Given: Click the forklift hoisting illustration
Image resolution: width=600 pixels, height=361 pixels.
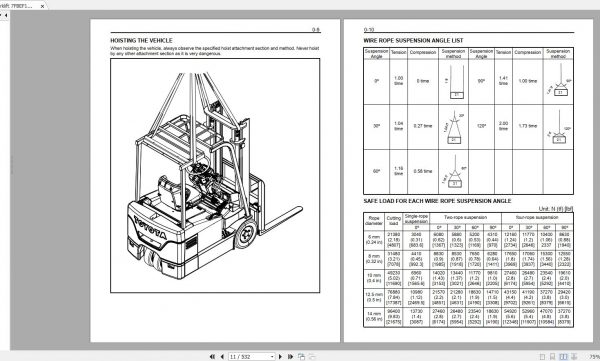Looking at the screenshot, I should click(215, 175).
